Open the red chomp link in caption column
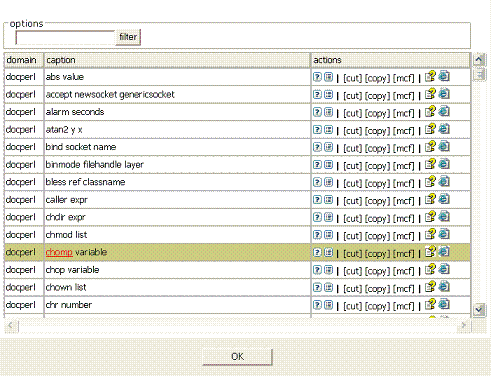The width and height of the screenshot is (491, 376). [59, 252]
